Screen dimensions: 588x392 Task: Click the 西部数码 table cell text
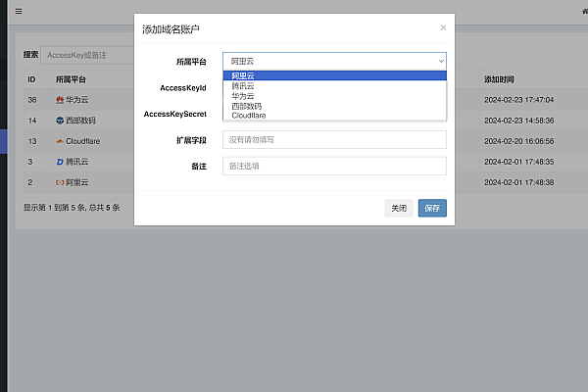[x=81, y=121]
